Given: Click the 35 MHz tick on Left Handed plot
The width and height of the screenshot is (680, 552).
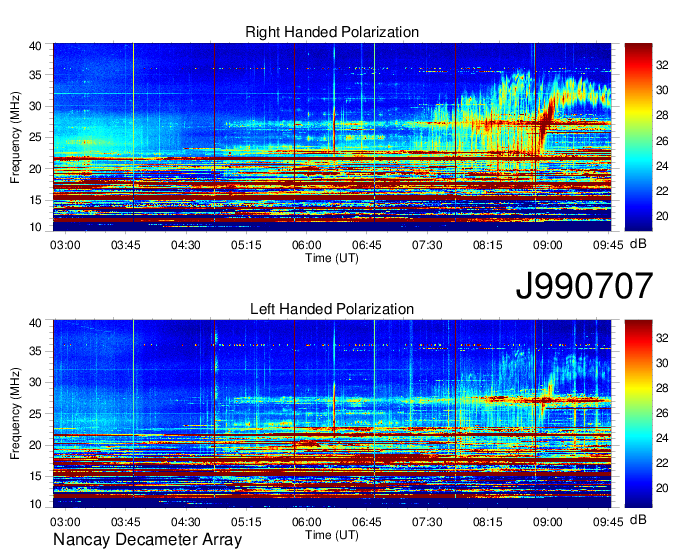Looking at the screenshot, I should 35,351.
